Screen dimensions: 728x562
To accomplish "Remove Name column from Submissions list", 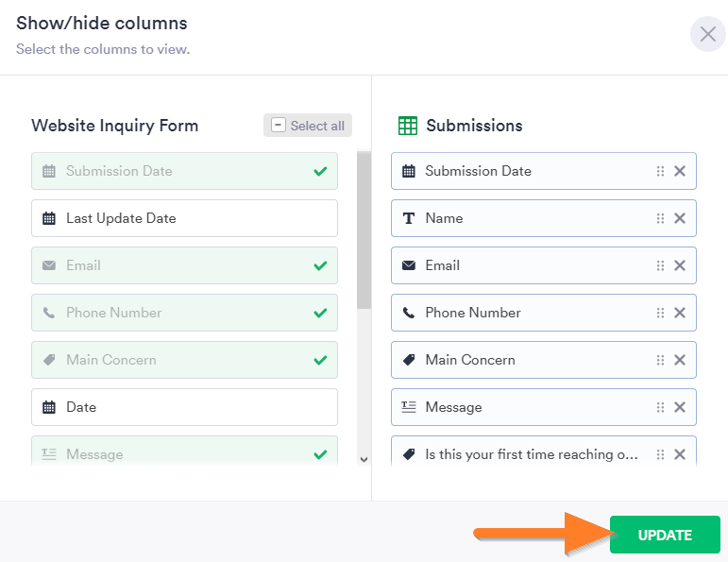I will click(x=679, y=218).
